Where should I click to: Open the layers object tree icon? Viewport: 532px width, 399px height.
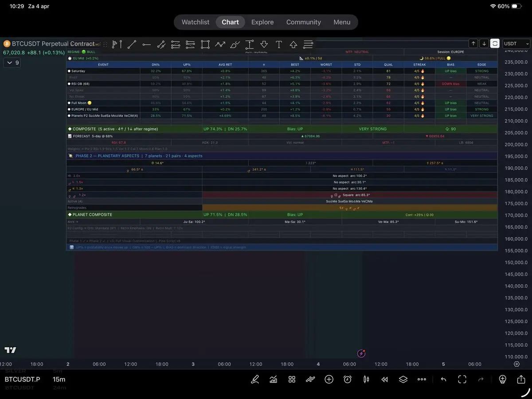pos(403,379)
